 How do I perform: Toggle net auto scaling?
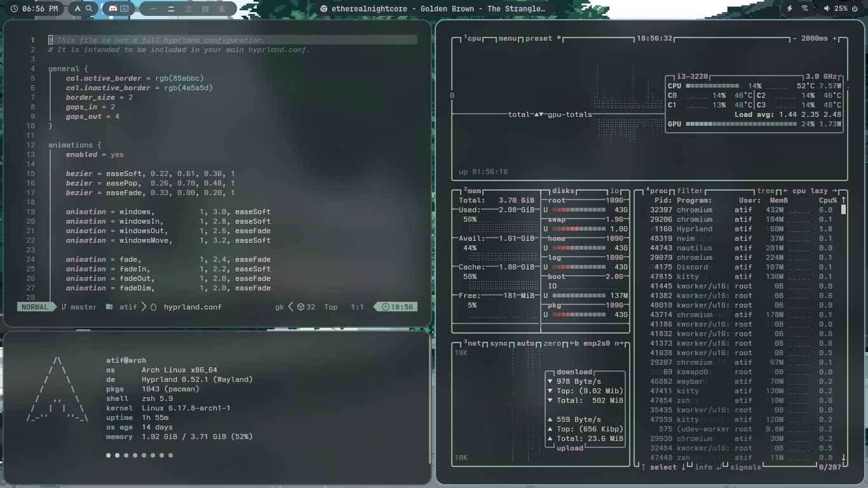[526, 343]
